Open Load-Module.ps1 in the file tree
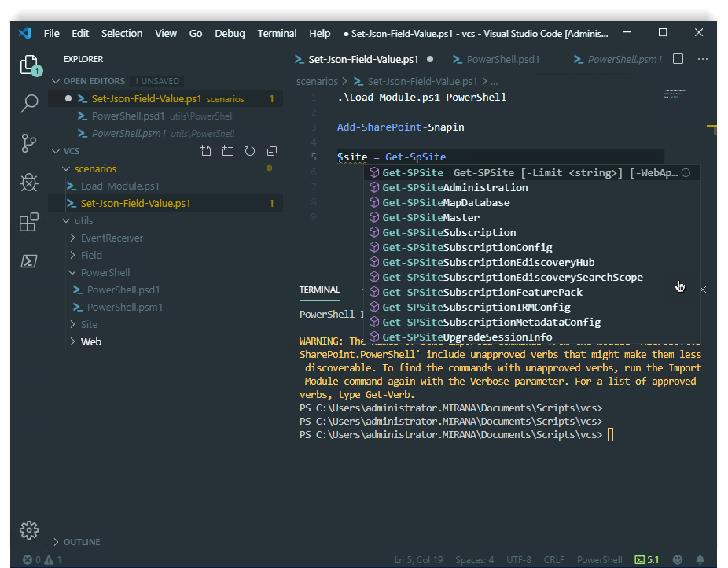 click(119, 186)
